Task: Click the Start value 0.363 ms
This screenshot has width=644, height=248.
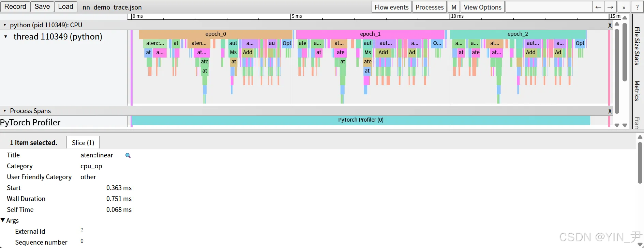Action: pyautogui.click(x=119, y=188)
